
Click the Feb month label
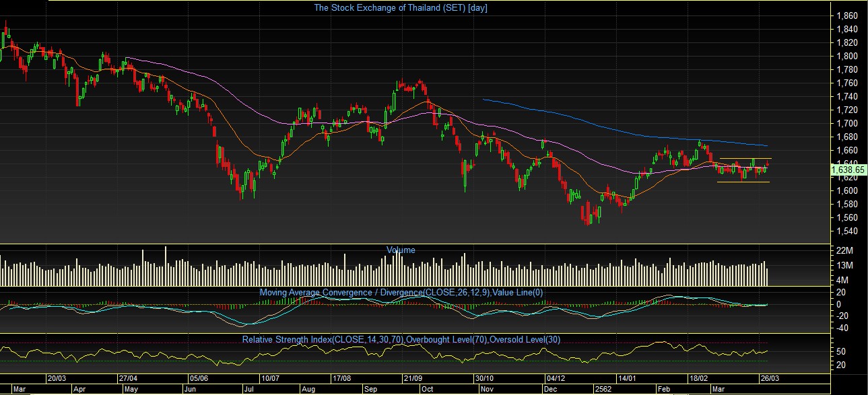(x=664, y=389)
